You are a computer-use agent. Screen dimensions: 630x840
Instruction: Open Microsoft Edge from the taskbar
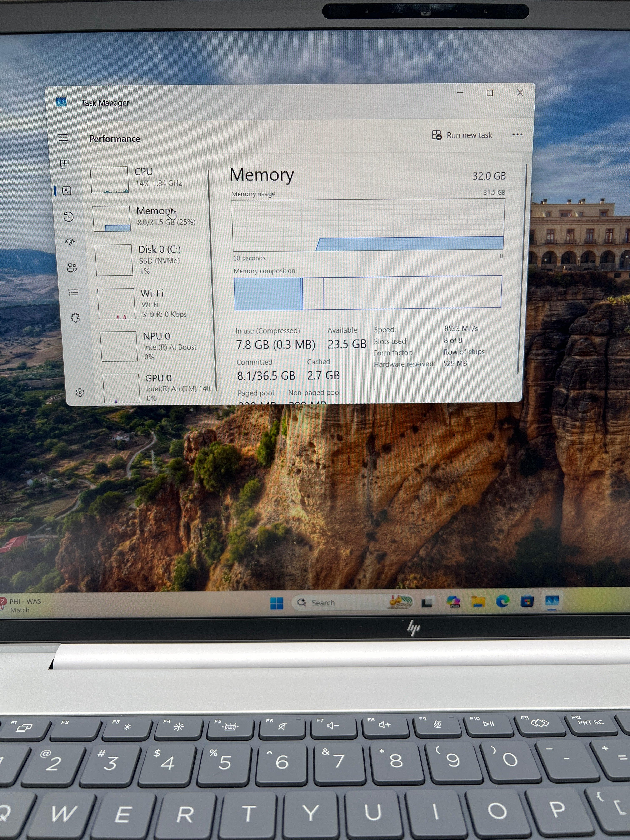tap(502, 601)
